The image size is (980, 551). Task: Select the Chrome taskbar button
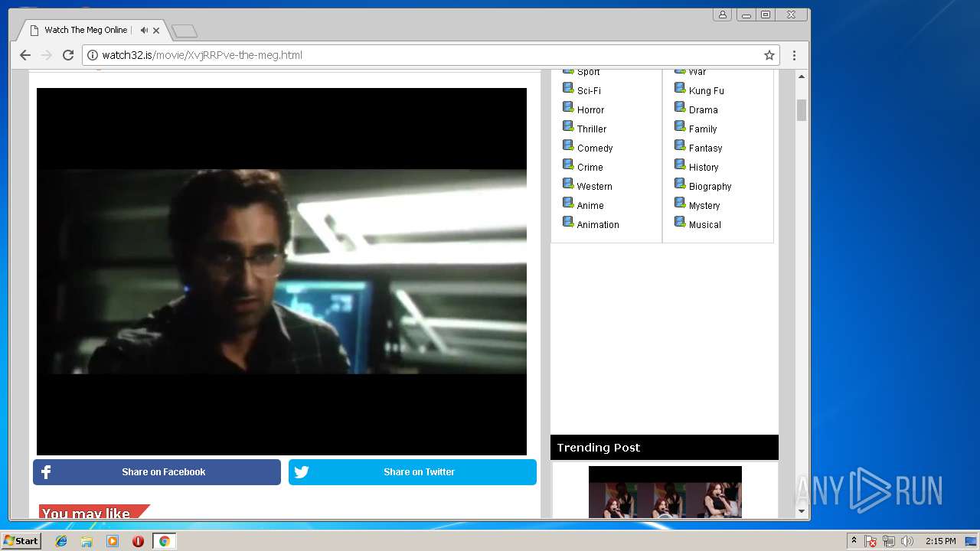coord(164,541)
